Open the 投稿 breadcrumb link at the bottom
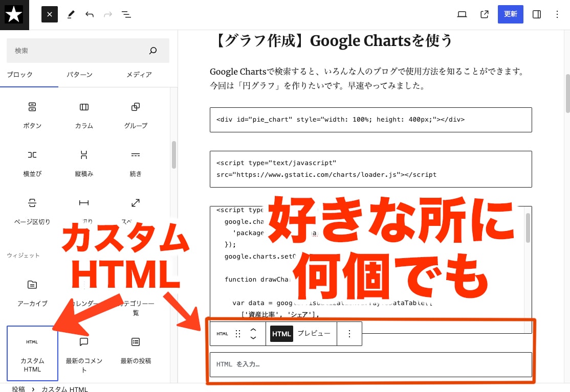570x392 pixels. [18, 389]
